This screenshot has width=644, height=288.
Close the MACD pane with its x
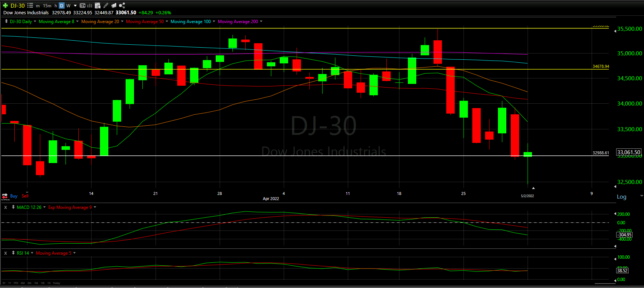tap(5, 207)
